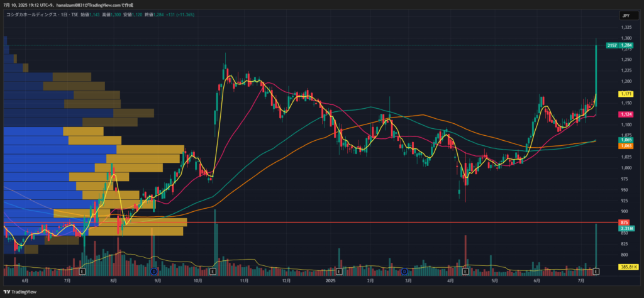The width and height of the screenshot is (644, 298).
Task: Open the earnings marker E in April 2025
Action: pos(465,272)
